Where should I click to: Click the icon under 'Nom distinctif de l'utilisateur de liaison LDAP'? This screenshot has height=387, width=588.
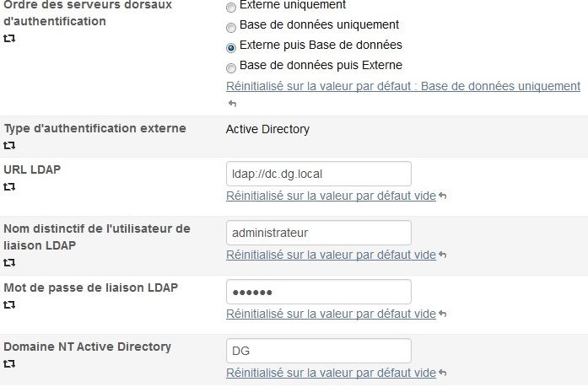pos(9,263)
